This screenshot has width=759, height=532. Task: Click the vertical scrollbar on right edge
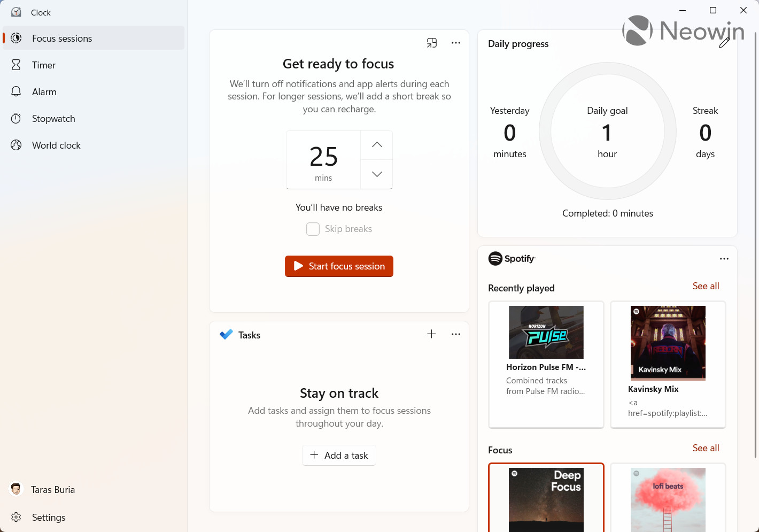coord(755,241)
